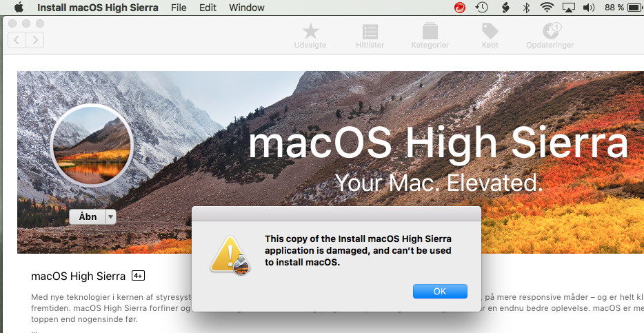Open the Bluetooth status menu
The height and width of the screenshot is (333, 644).
pos(526,8)
